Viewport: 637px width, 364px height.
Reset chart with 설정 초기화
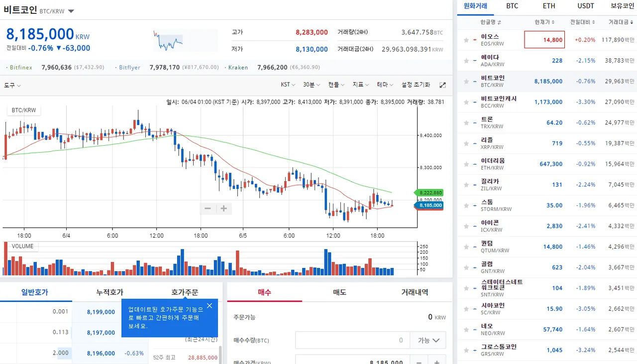[x=416, y=85]
